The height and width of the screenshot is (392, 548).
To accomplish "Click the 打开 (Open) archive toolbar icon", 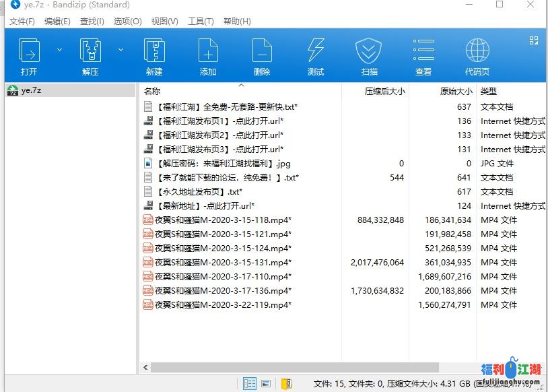I will [x=29, y=57].
